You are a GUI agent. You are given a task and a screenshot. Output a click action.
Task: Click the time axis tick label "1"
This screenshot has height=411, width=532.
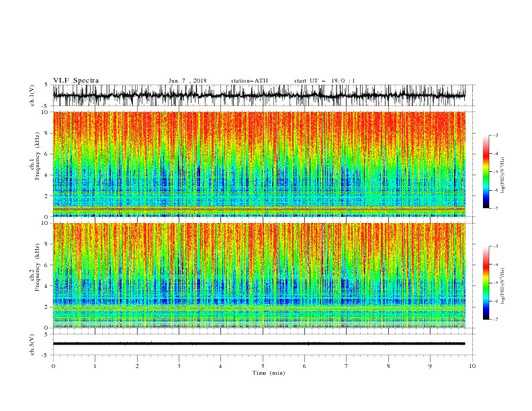[x=95, y=366]
